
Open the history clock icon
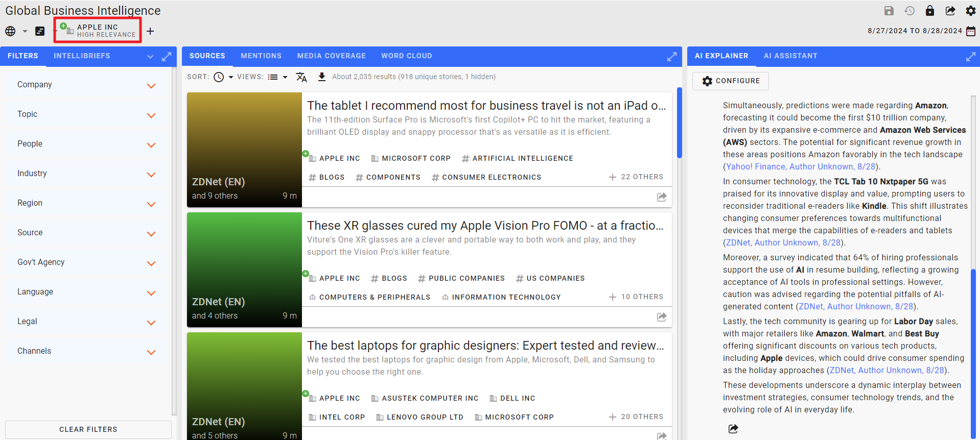[x=909, y=11]
